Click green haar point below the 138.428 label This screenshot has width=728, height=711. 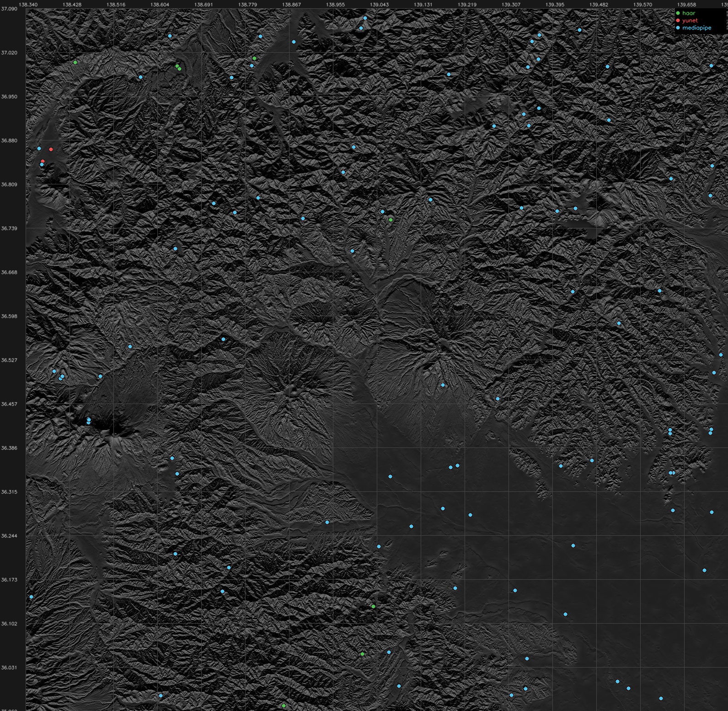tap(75, 62)
